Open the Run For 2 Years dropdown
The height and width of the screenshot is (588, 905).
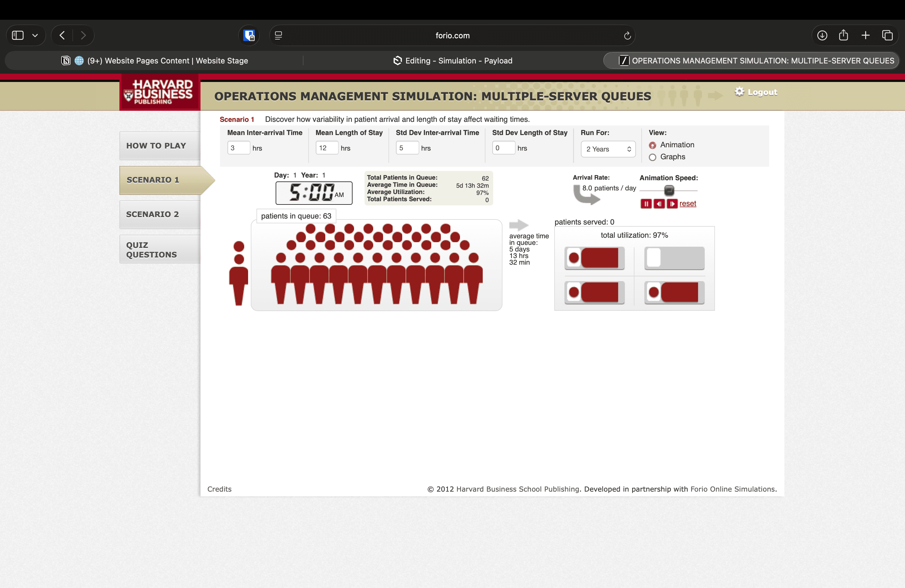coord(608,149)
